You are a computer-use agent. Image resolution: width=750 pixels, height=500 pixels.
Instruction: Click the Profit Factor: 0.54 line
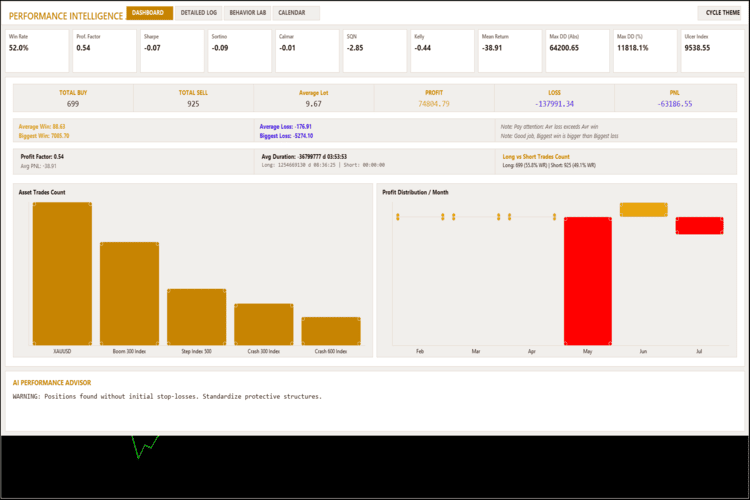pyautogui.click(x=42, y=156)
